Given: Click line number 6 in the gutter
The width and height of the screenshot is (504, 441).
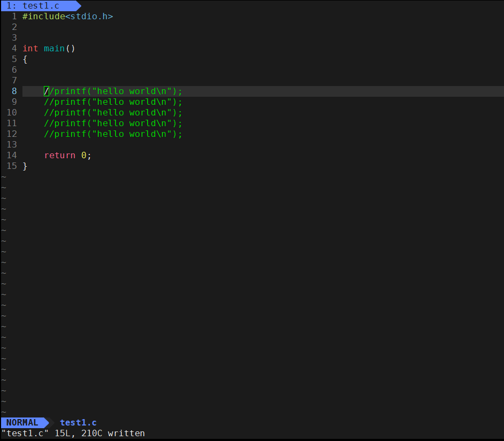Looking at the screenshot, I should coord(14,69).
